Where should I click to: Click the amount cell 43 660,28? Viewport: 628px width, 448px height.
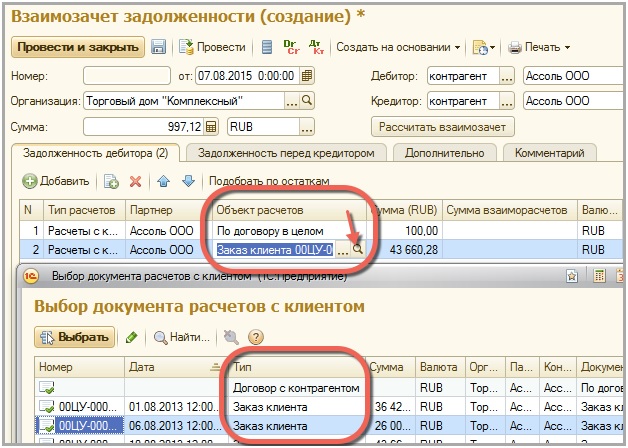coord(404,250)
